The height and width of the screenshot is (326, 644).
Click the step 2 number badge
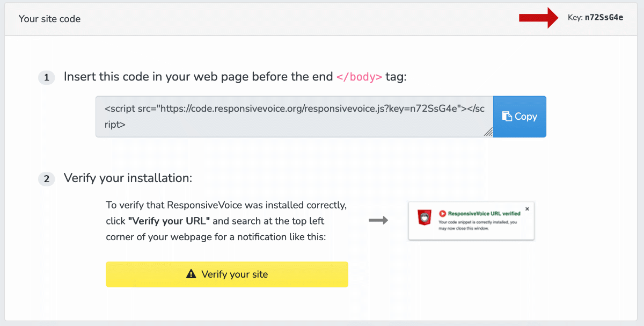coord(46,179)
